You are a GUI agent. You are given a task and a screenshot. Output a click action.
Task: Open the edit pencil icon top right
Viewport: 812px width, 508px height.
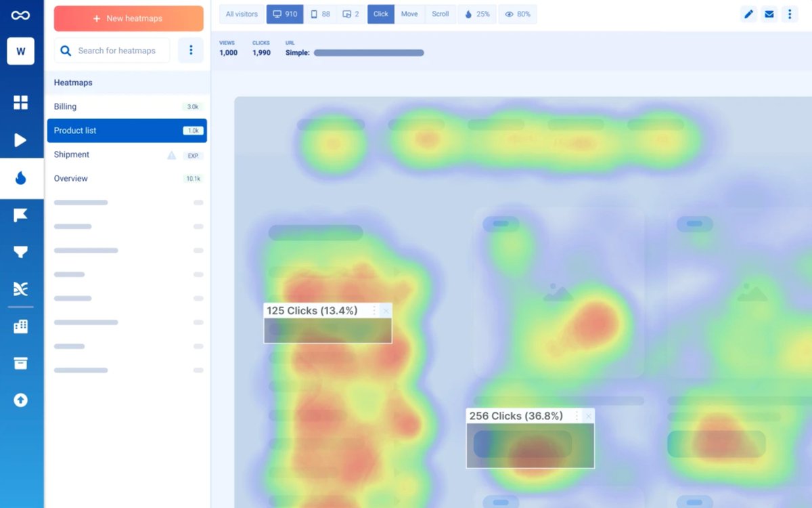click(x=750, y=13)
